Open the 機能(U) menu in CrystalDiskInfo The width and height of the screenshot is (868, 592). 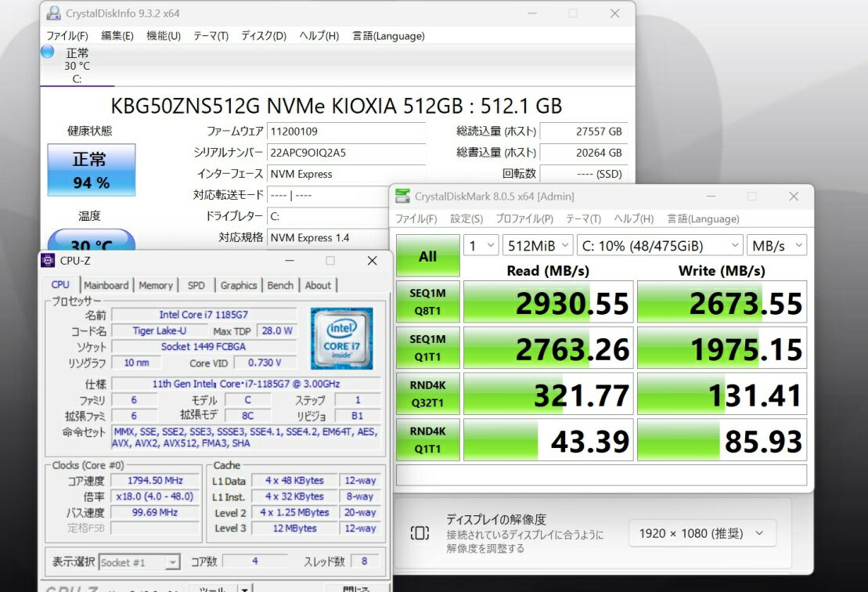[x=164, y=36]
